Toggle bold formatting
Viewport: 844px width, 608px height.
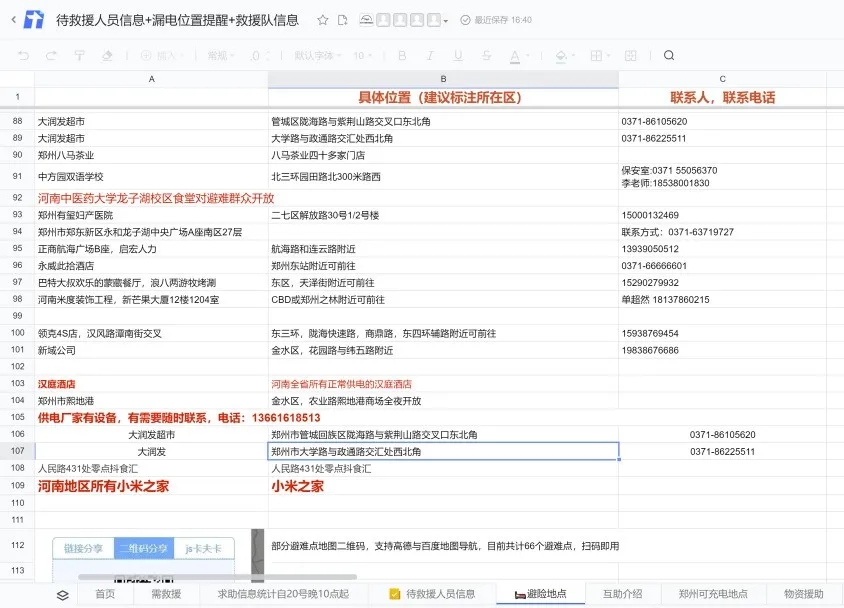[x=402, y=55]
